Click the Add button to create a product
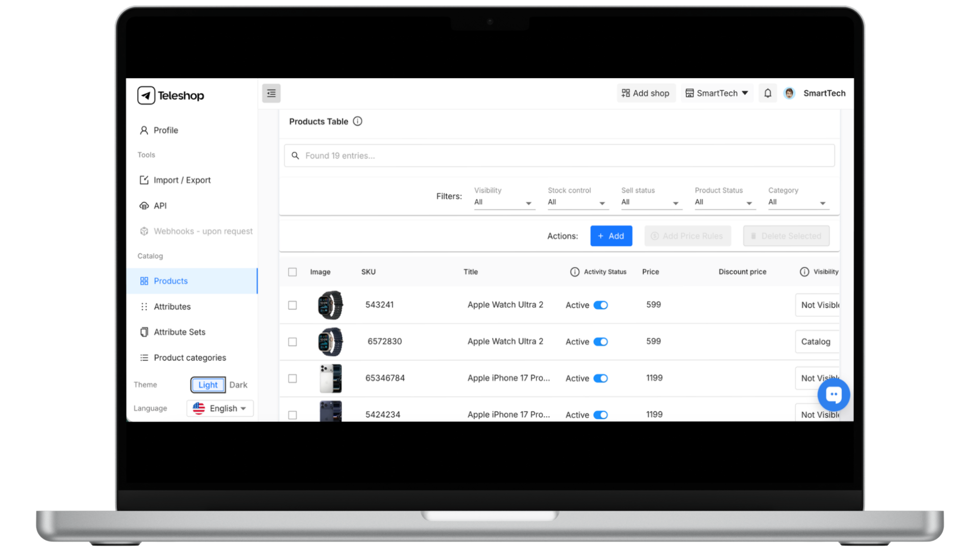The height and width of the screenshot is (551, 980). pyautogui.click(x=611, y=236)
